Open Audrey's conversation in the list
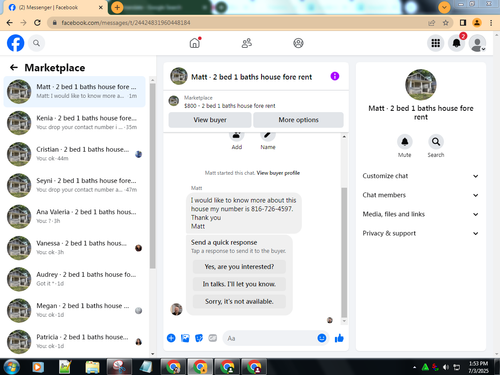 (x=74, y=279)
